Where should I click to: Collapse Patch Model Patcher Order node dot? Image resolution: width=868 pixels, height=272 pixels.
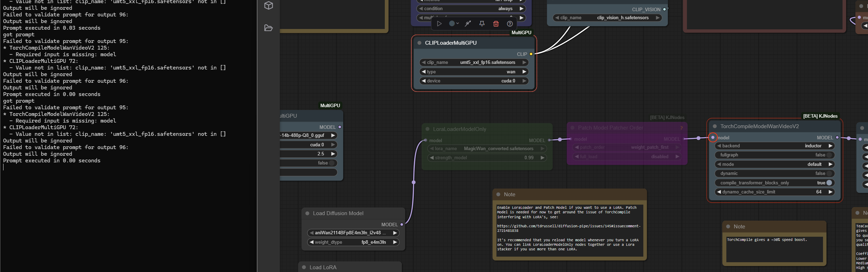coord(572,128)
